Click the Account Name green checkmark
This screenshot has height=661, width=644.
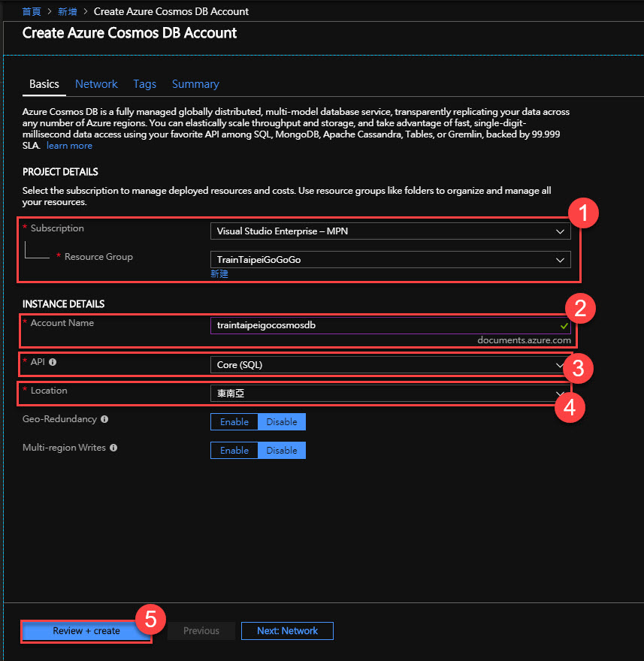[564, 326]
